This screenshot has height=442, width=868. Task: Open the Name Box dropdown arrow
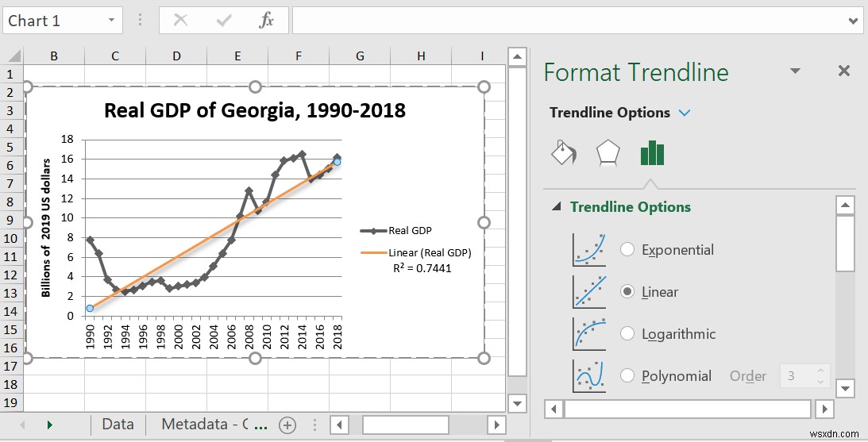pyautogui.click(x=111, y=21)
